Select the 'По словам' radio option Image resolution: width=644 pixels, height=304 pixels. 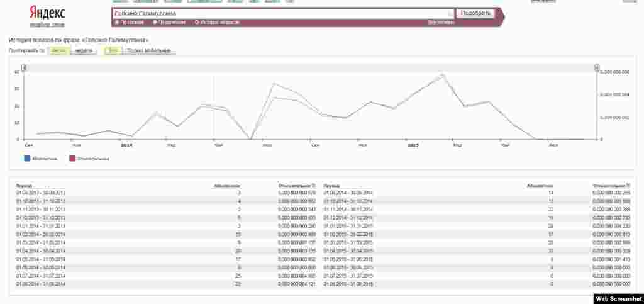coord(117,23)
